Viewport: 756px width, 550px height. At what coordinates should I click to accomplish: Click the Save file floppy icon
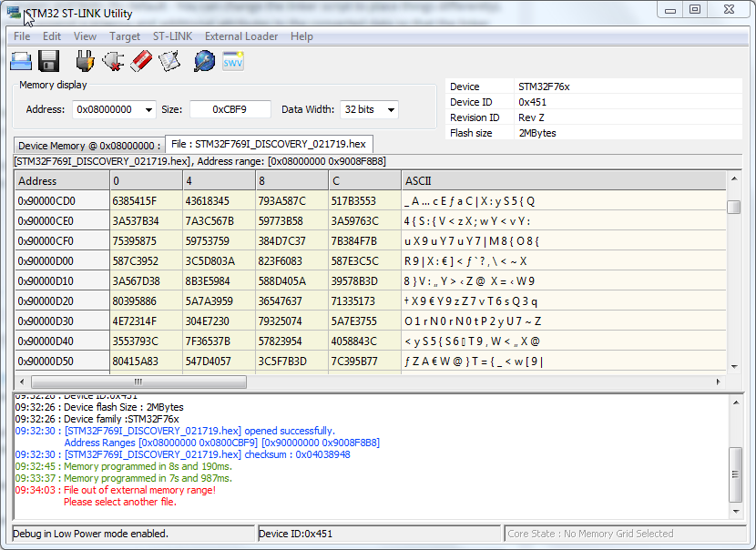click(48, 61)
